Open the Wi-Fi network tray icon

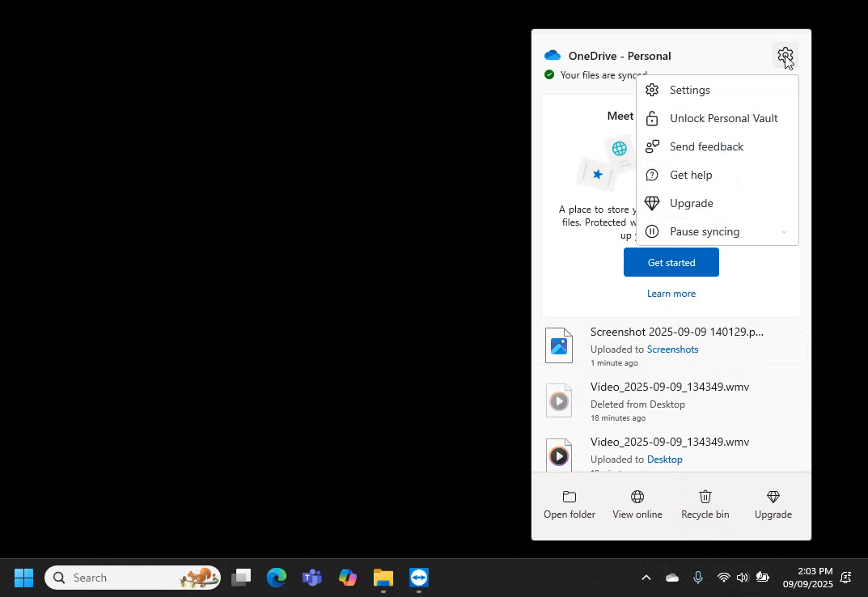[x=723, y=578]
